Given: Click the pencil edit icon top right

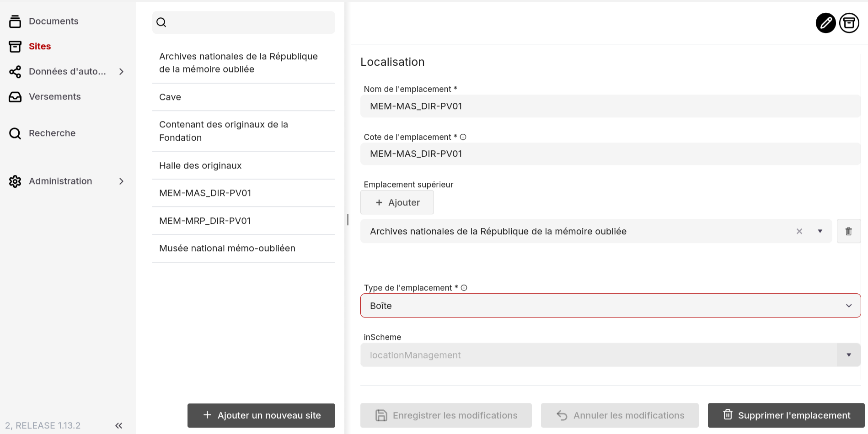Looking at the screenshot, I should click(x=825, y=23).
